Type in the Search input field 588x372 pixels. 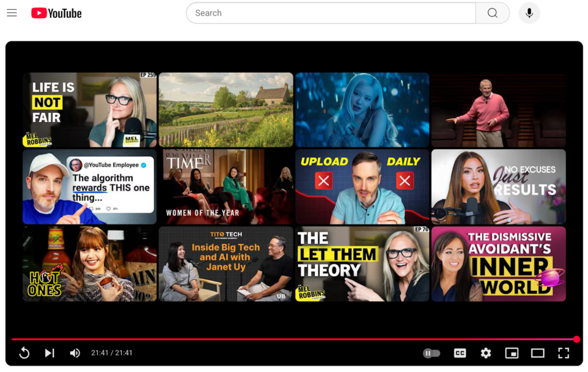[330, 13]
